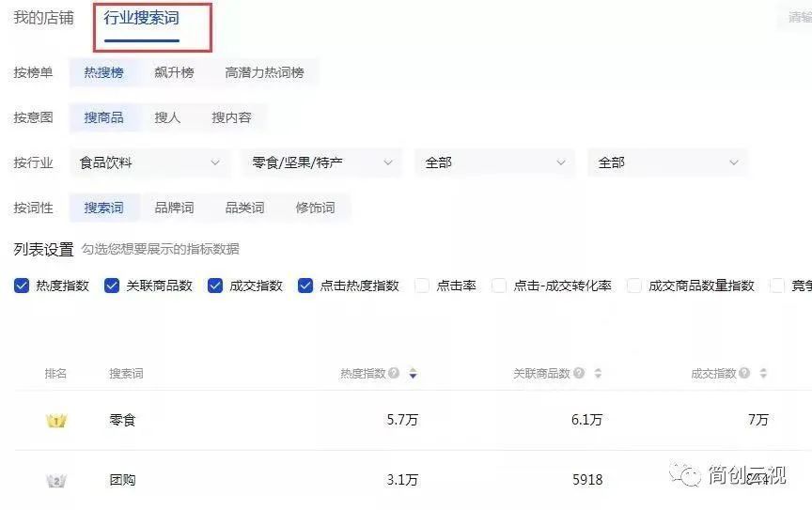Click the gold crown rank 1 icon

(x=56, y=421)
